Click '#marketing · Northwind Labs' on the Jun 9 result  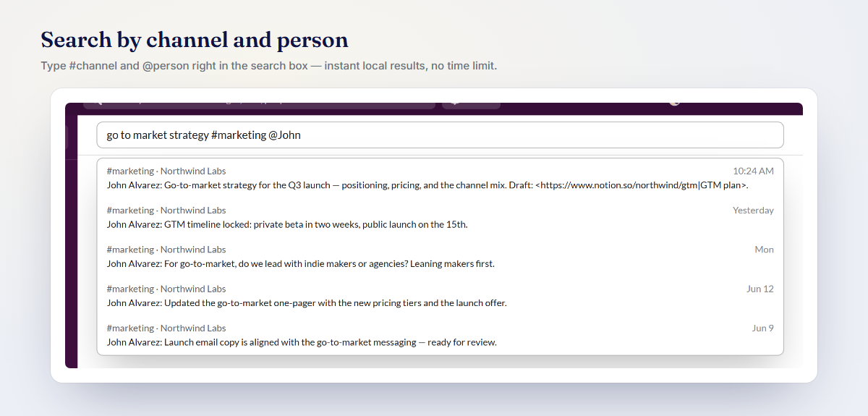point(166,328)
